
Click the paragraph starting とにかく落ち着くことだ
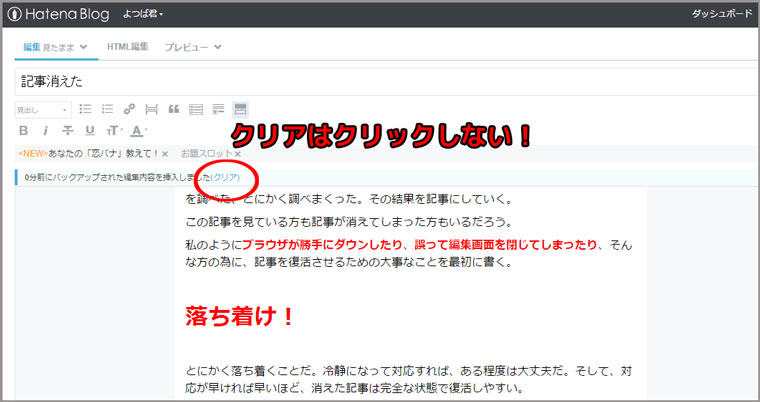tap(409, 379)
